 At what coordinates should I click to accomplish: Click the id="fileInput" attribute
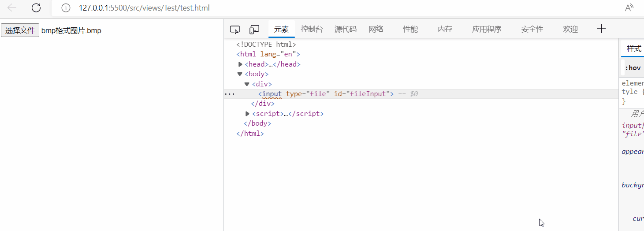coord(362,94)
